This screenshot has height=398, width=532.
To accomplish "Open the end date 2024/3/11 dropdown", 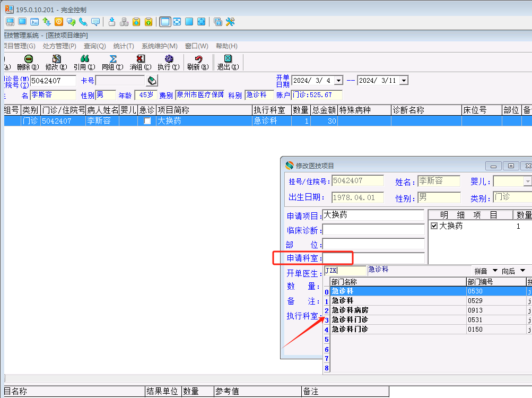I will tap(404, 81).
